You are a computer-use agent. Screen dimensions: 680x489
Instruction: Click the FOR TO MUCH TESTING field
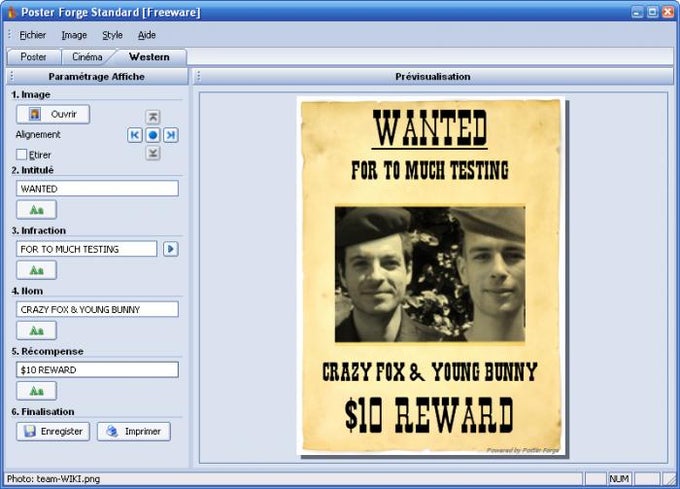[86, 249]
